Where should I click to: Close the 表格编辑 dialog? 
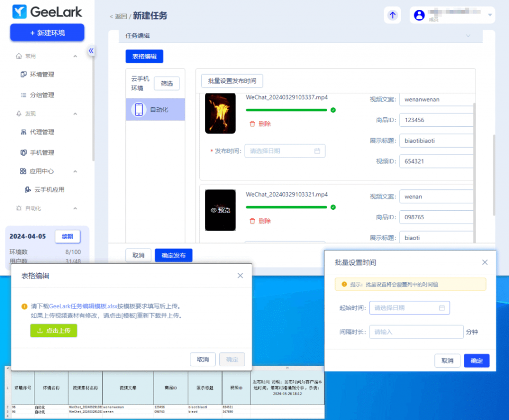(x=240, y=275)
